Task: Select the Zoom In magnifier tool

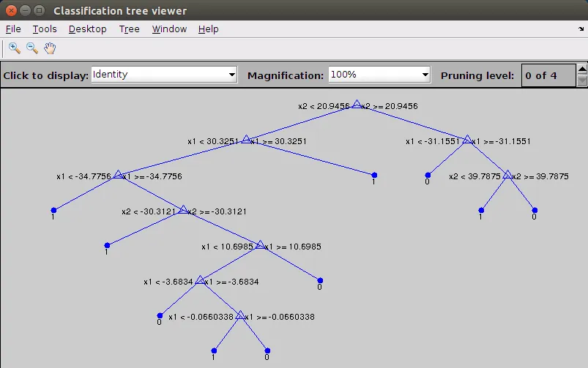Action: (14, 48)
